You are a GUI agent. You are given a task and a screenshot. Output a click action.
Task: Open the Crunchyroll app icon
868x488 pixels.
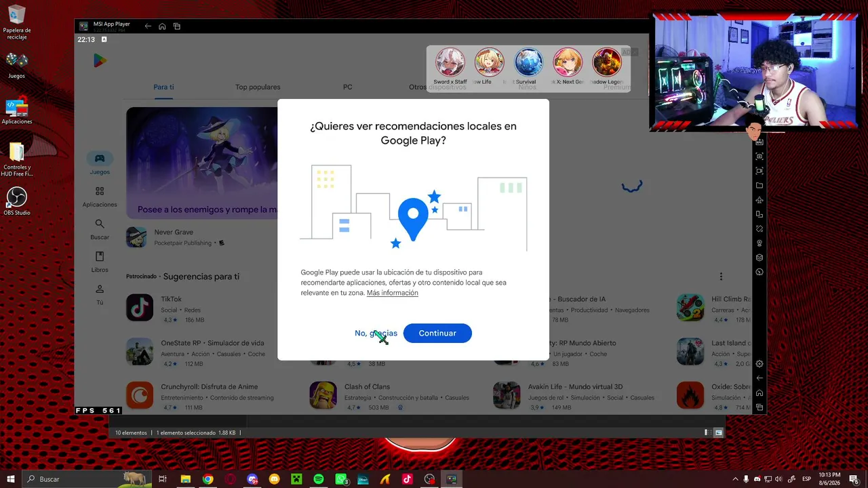(x=140, y=396)
